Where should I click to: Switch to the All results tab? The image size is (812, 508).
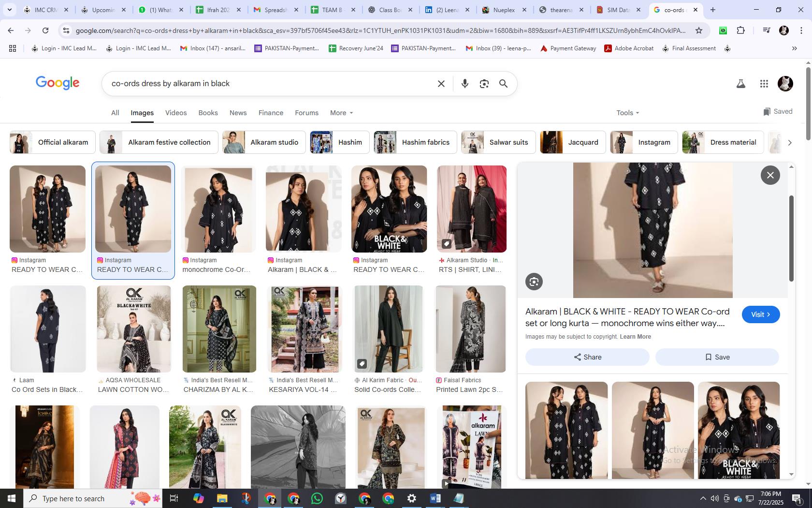click(115, 113)
